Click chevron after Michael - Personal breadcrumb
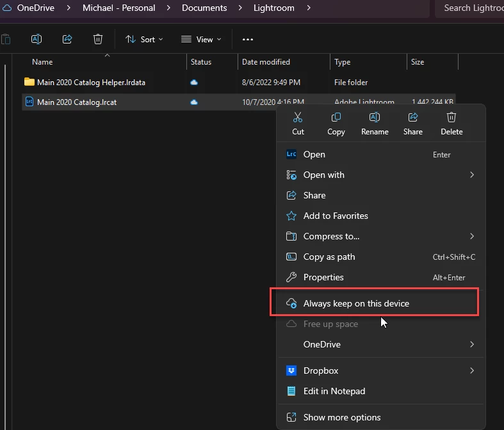The height and width of the screenshot is (430, 504). pos(168,8)
